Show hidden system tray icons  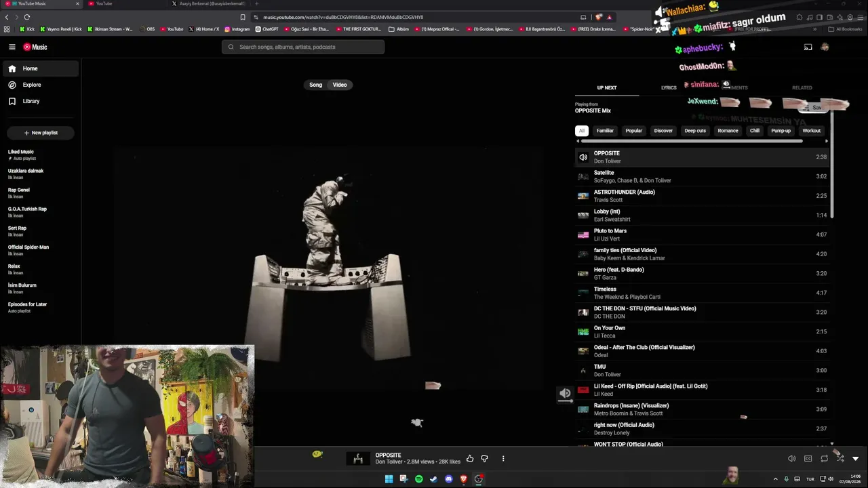coord(776,479)
